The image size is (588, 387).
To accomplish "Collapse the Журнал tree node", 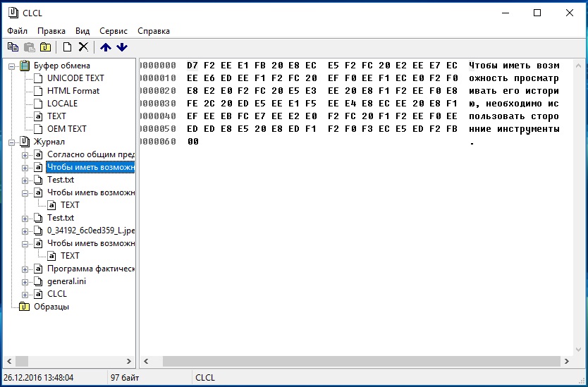I will click(x=12, y=142).
